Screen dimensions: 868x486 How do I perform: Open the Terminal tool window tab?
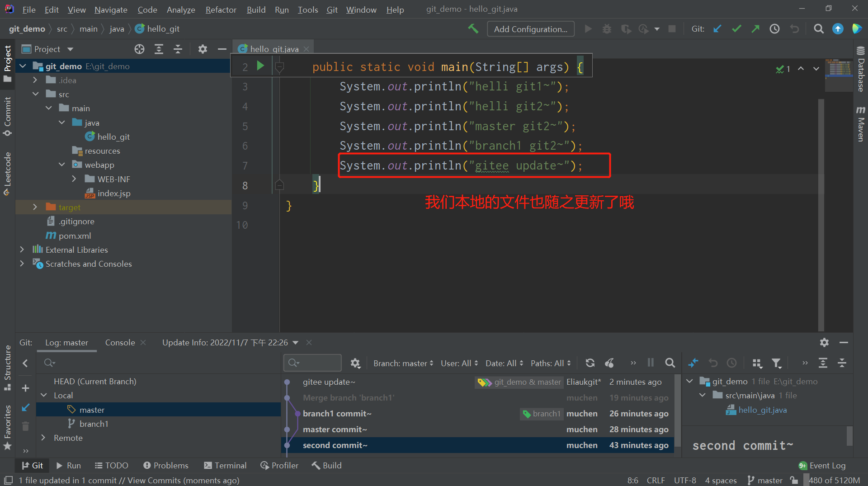225,465
